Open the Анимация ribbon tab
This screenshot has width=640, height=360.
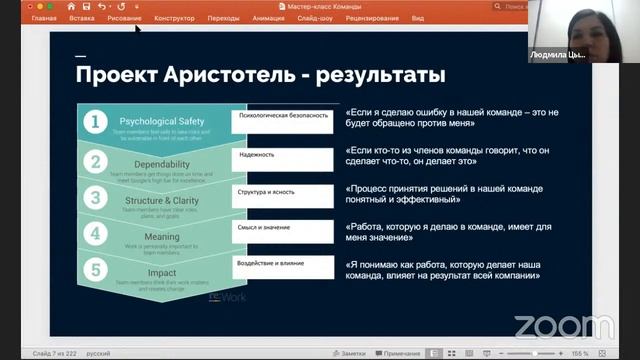click(268, 18)
